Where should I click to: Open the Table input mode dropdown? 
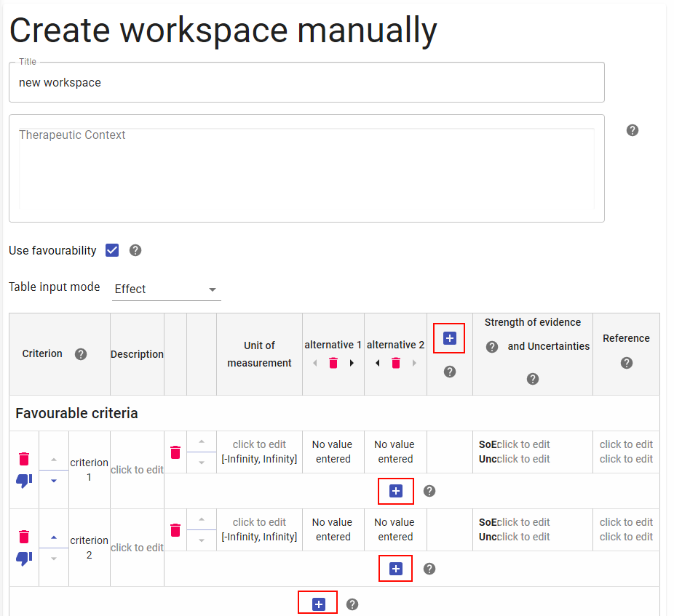pos(167,289)
